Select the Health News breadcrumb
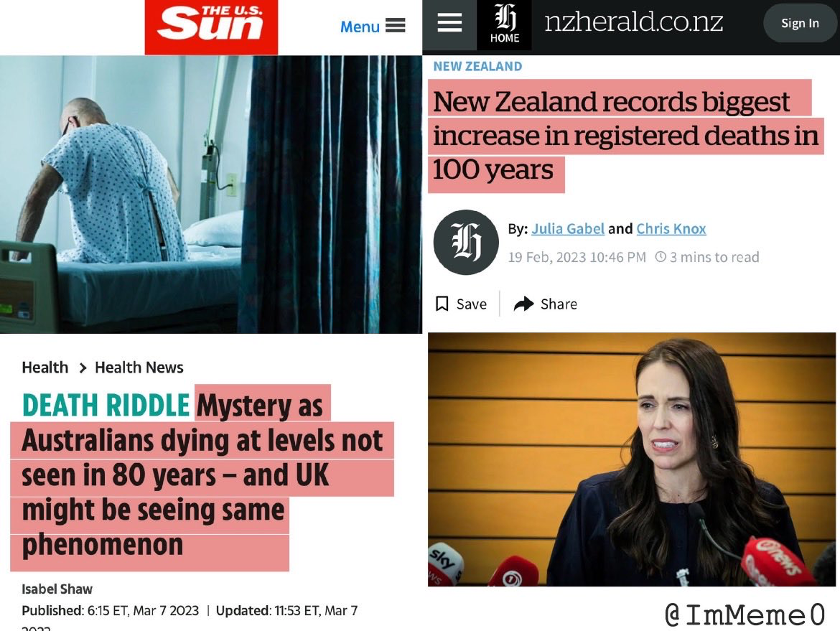This screenshot has height=631, width=840. pos(139,368)
